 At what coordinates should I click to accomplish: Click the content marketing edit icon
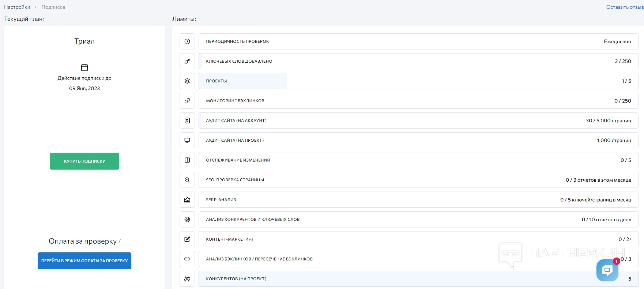tap(187, 239)
